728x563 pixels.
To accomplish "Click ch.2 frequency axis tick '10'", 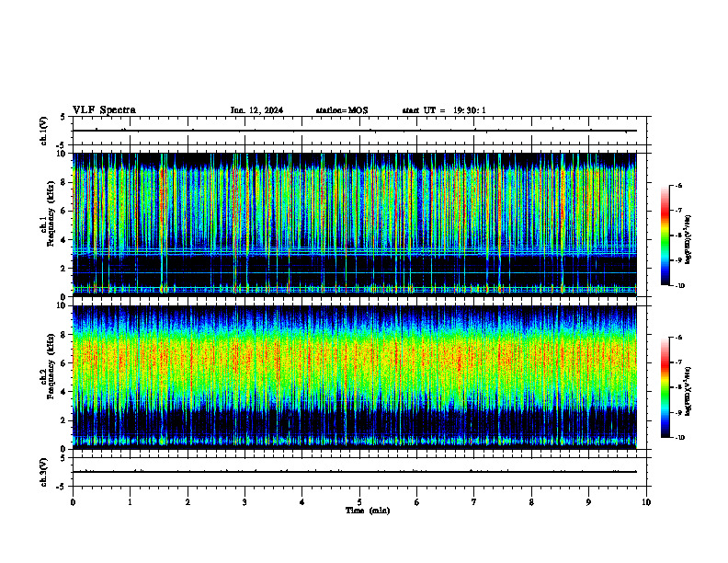I will [x=62, y=305].
